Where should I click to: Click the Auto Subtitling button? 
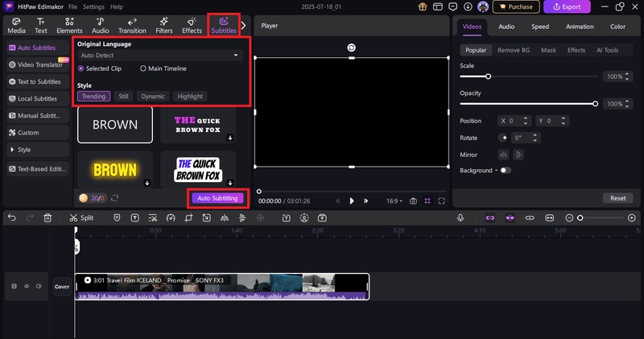217,198
